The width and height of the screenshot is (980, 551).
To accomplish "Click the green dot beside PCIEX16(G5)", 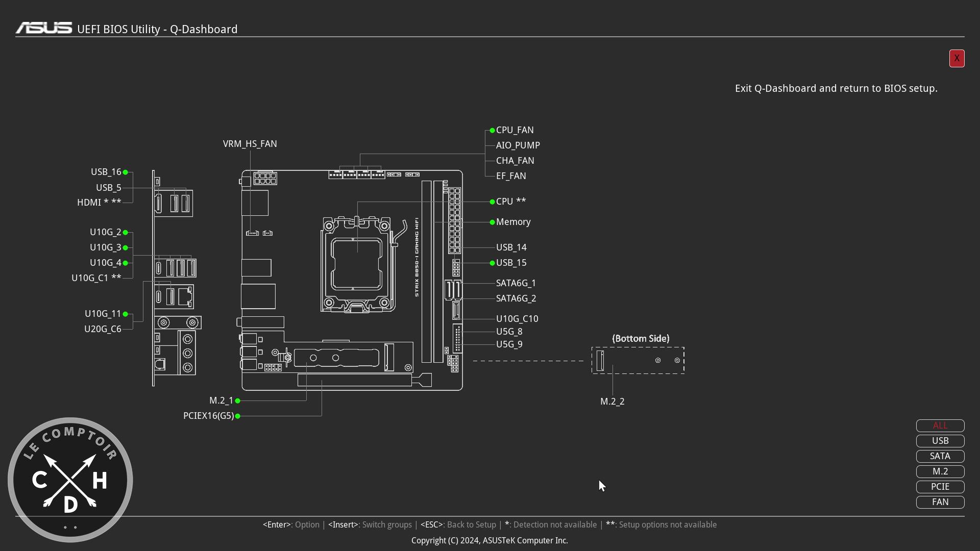I will click(x=238, y=416).
